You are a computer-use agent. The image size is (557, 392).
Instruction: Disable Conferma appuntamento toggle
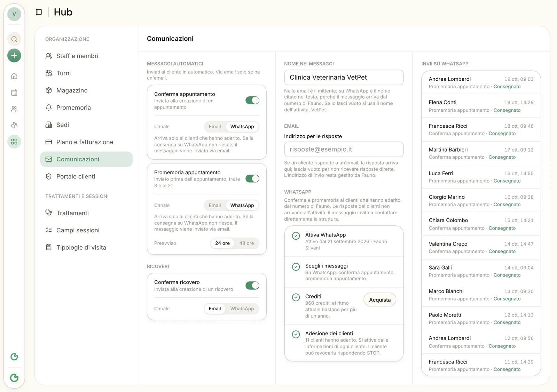tap(252, 101)
